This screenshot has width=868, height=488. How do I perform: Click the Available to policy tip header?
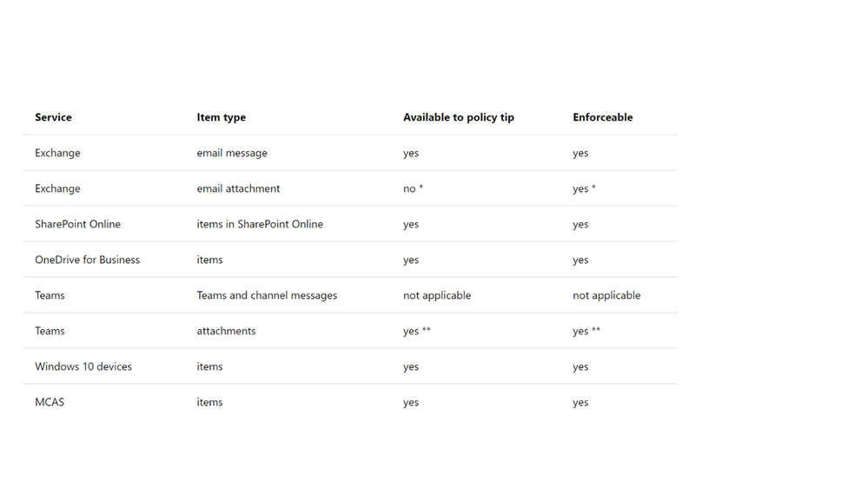pyautogui.click(x=459, y=117)
